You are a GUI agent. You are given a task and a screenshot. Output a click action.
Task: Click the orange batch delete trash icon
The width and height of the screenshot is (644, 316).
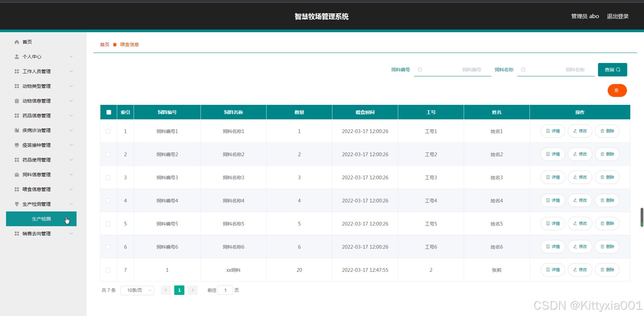pos(617,90)
